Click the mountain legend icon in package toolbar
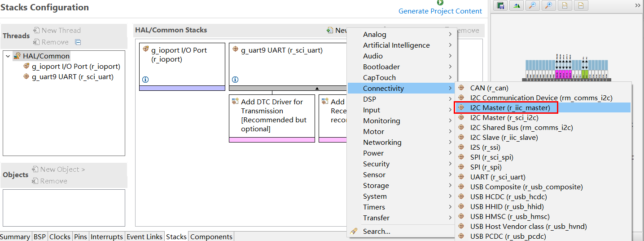The height and width of the screenshot is (241, 644). [x=517, y=5]
